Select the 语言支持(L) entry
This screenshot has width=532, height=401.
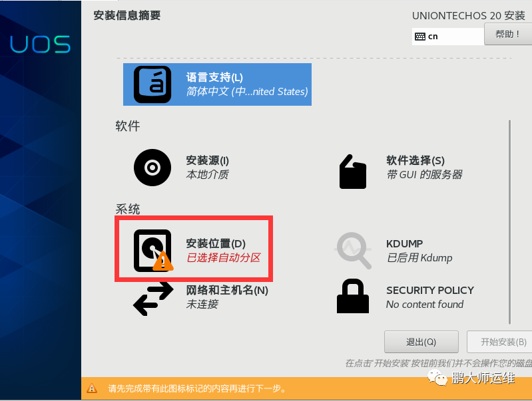point(217,84)
